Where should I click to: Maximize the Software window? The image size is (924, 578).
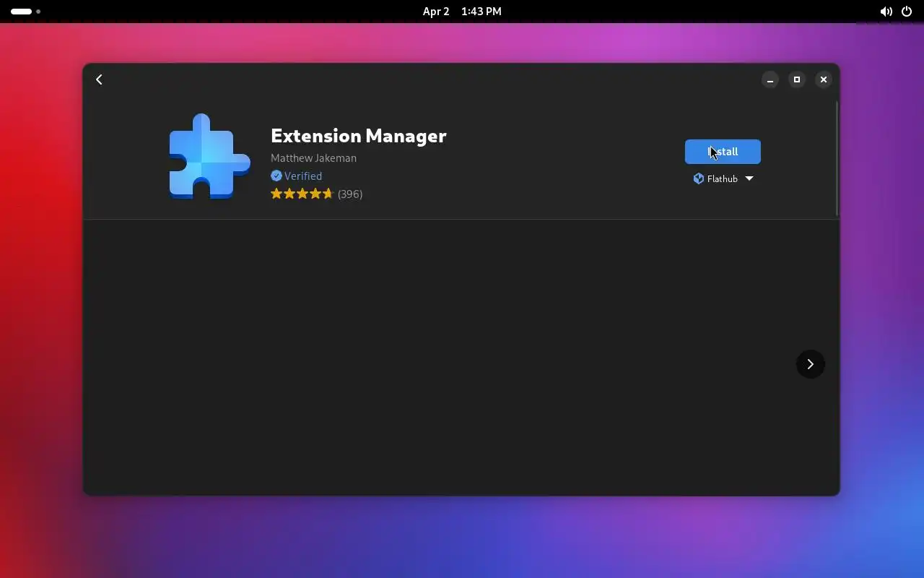coord(797,79)
